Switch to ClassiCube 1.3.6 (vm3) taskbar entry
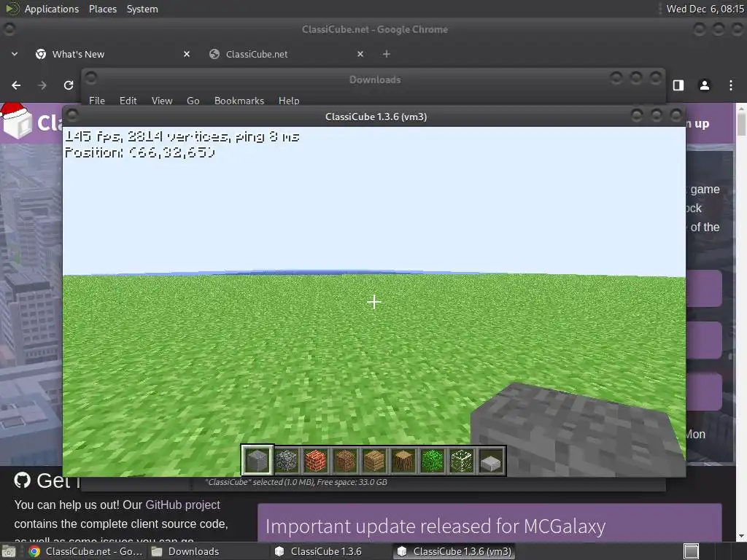The image size is (747, 560). pos(455,551)
